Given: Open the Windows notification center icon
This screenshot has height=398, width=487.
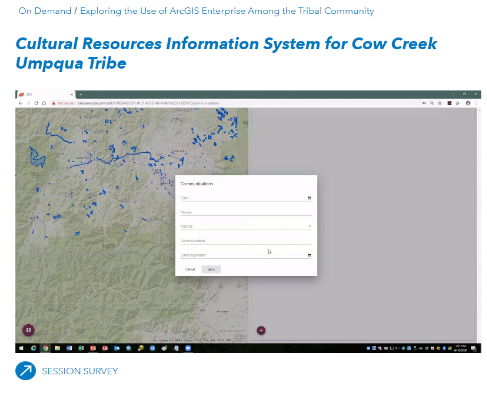Looking at the screenshot, I should 474,348.
